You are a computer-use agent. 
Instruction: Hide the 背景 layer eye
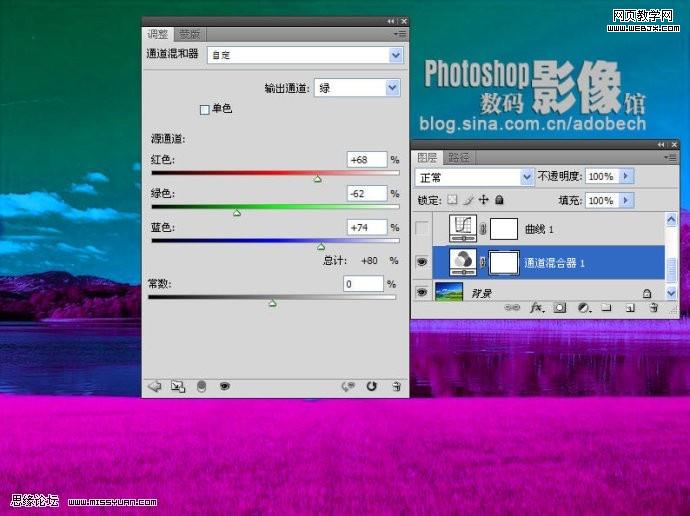click(422, 292)
